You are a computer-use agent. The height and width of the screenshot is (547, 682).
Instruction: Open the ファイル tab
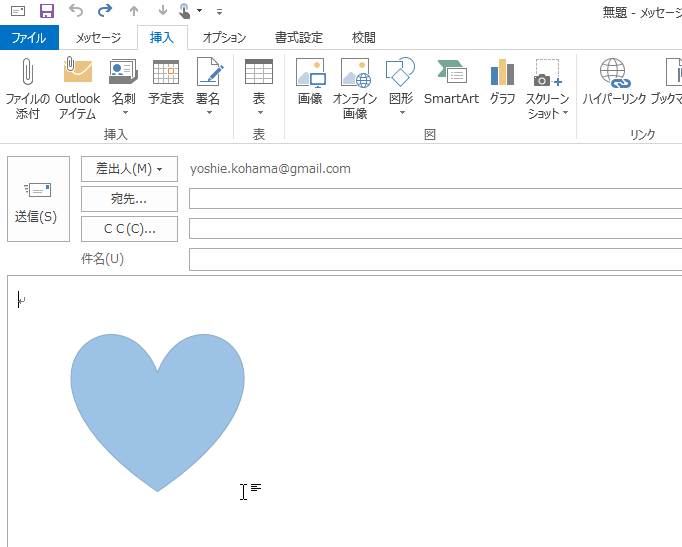pos(29,38)
